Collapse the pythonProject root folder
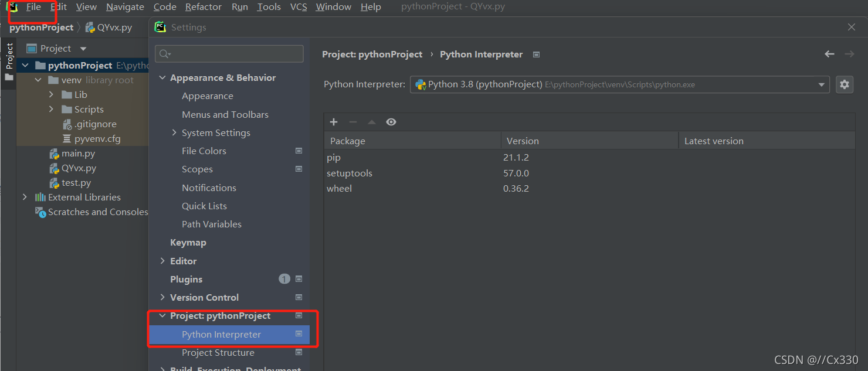 click(x=25, y=66)
